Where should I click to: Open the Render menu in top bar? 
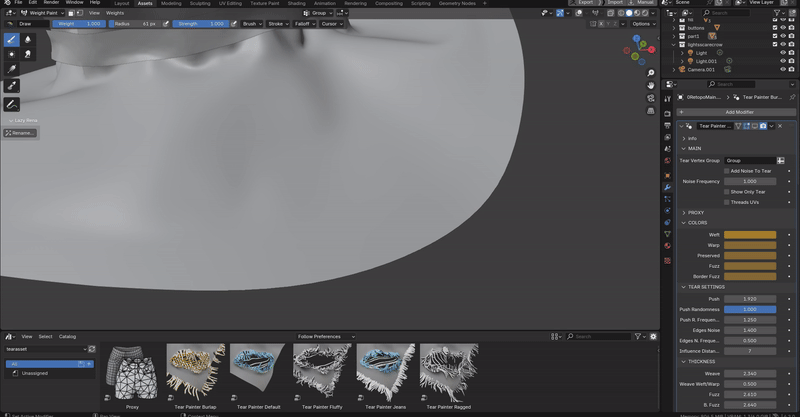point(51,3)
